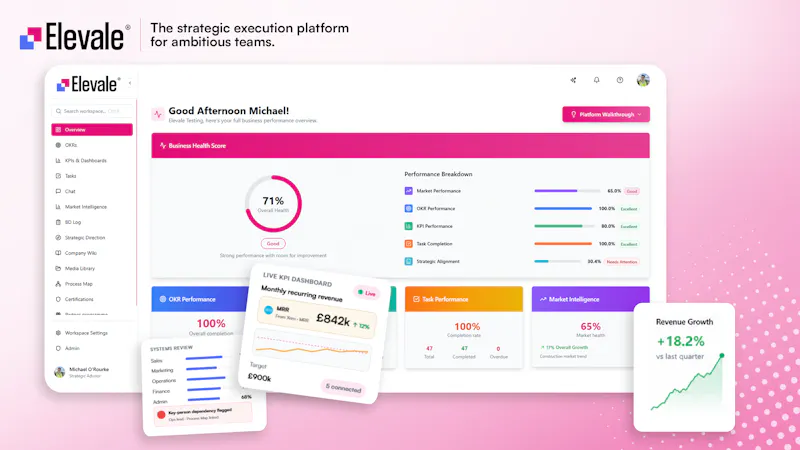Click the KPI Performance row icon
800x450 pixels.
[409, 226]
